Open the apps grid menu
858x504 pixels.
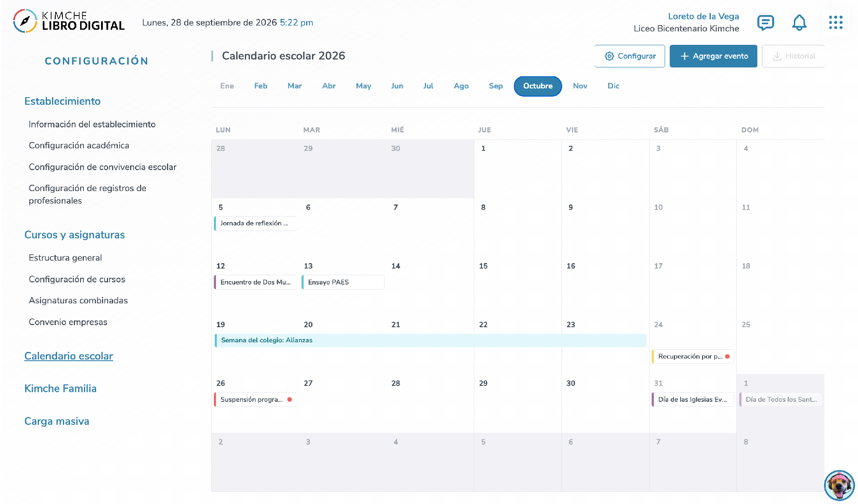[x=835, y=23]
